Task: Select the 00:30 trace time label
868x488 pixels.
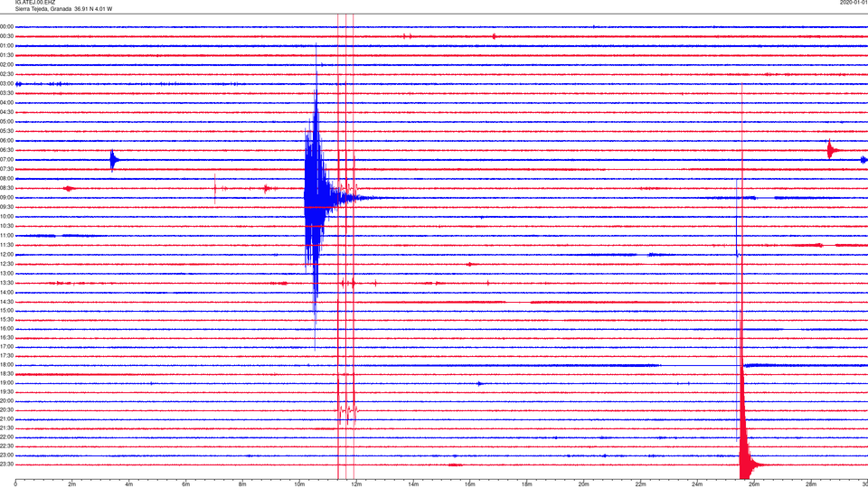Action: pos(6,36)
